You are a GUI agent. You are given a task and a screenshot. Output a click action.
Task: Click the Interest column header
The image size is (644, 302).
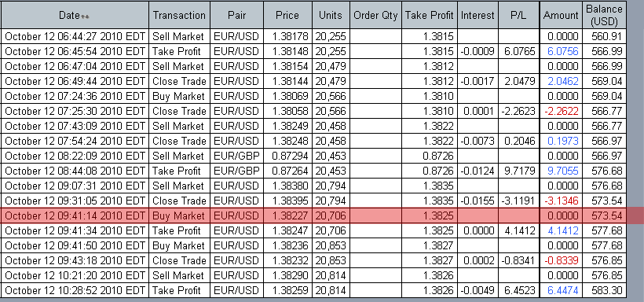click(478, 15)
